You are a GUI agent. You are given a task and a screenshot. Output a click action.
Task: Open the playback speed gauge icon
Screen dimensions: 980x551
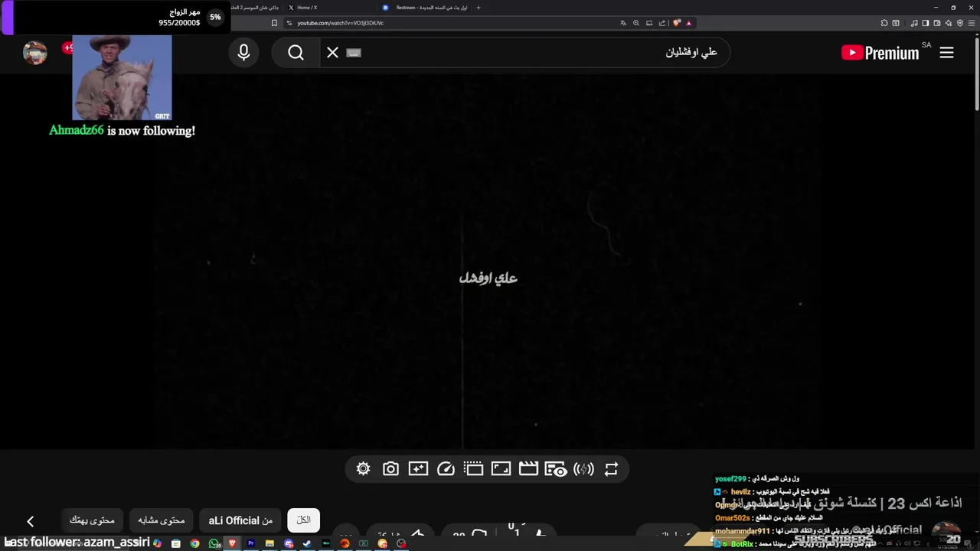coord(446,469)
